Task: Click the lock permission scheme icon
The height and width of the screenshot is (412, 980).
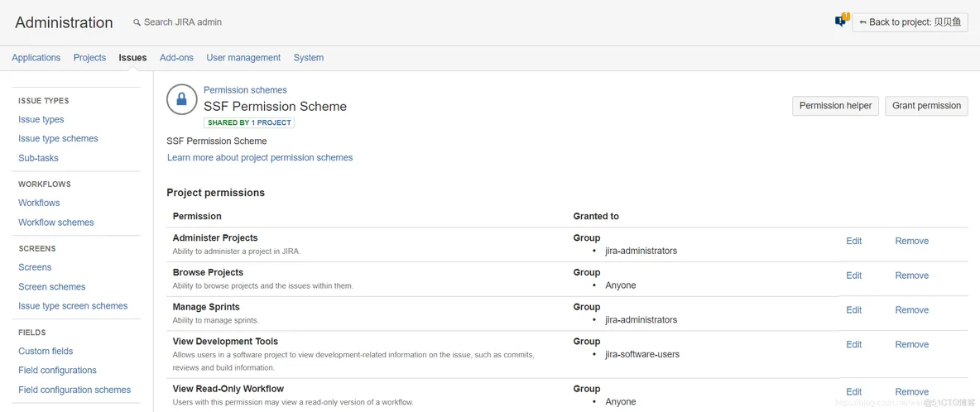Action: 181,99
